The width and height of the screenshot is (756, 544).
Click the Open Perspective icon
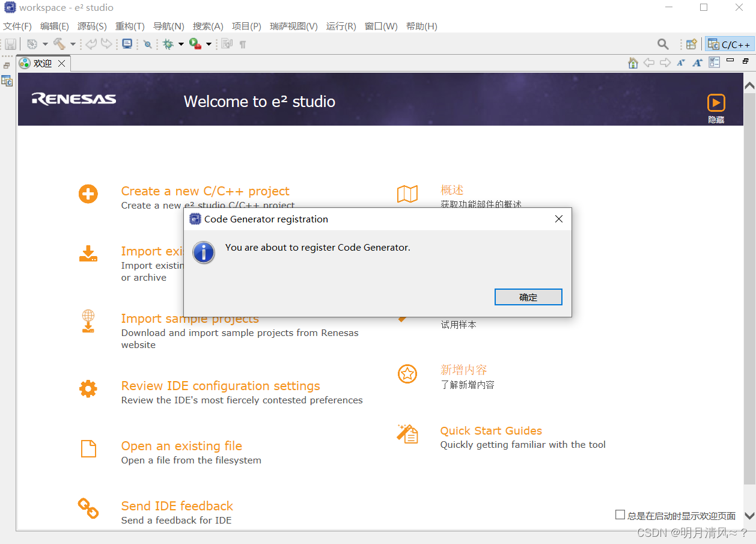tap(692, 44)
